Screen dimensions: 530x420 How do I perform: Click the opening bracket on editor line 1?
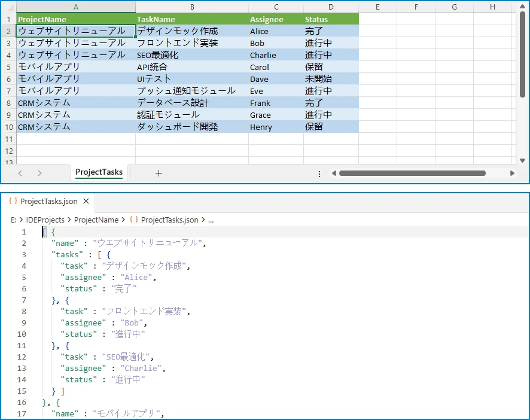pyautogui.click(x=44, y=232)
